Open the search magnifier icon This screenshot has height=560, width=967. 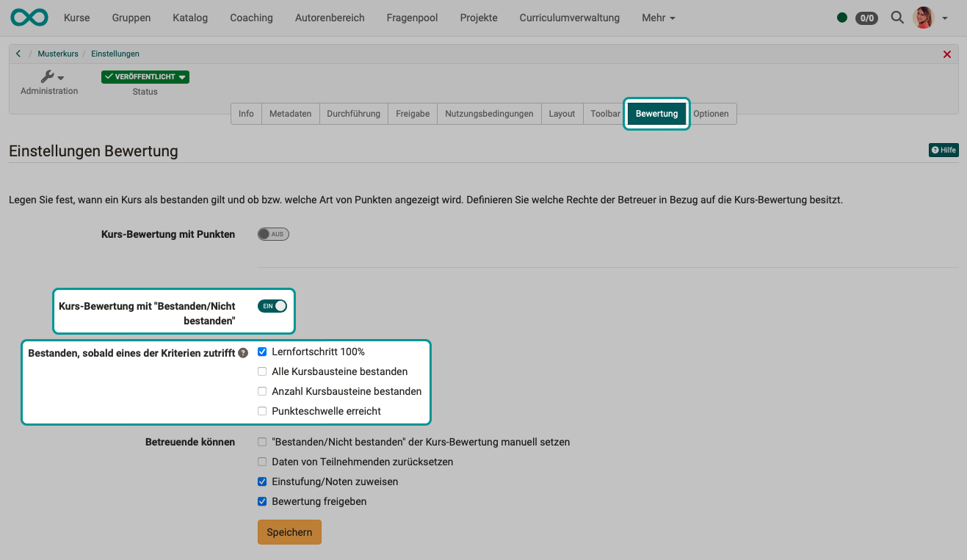[x=897, y=17]
